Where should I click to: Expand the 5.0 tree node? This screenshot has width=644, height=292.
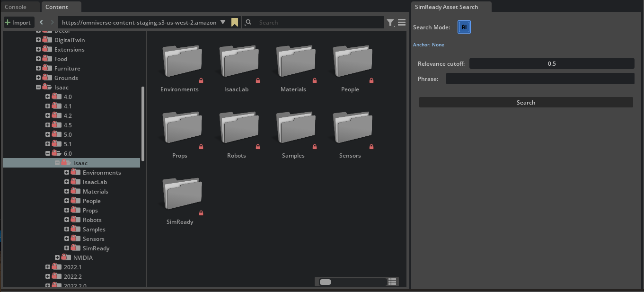[48, 134]
